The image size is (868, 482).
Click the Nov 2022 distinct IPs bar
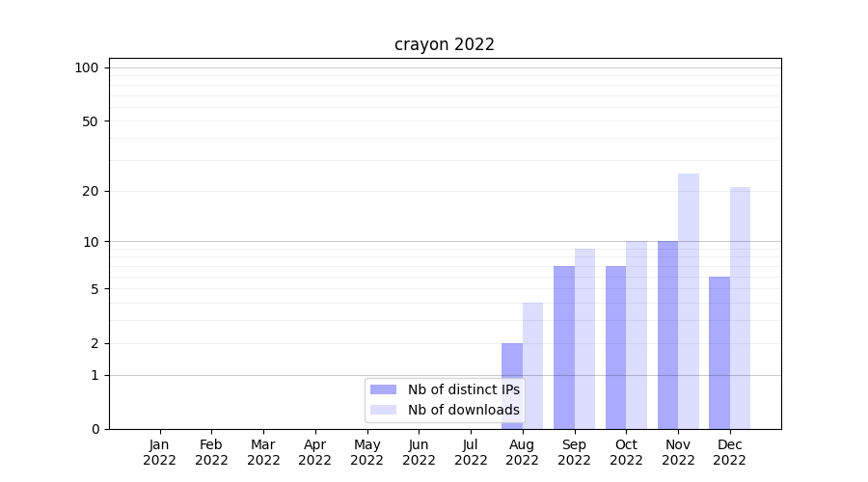pyautogui.click(x=667, y=335)
